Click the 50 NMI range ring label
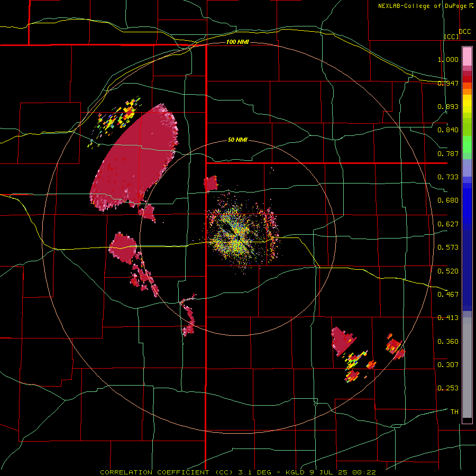The width and height of the screenshot is (476, 476). 237,140
